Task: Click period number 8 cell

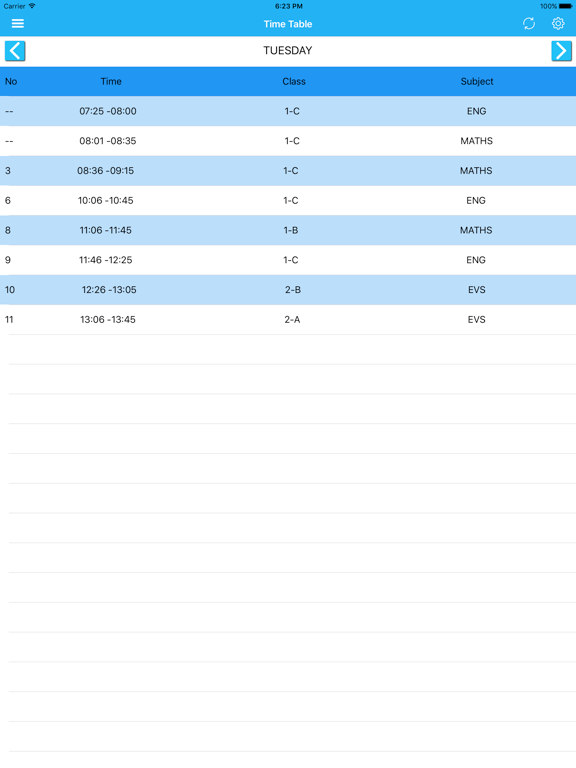Action: coord(8,230)
